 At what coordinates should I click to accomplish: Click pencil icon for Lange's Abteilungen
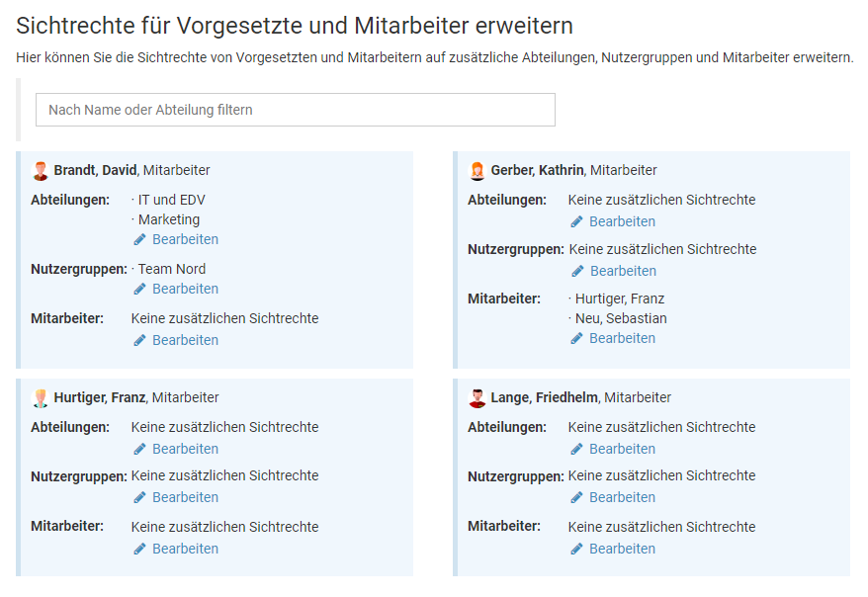tap(577, 450)
